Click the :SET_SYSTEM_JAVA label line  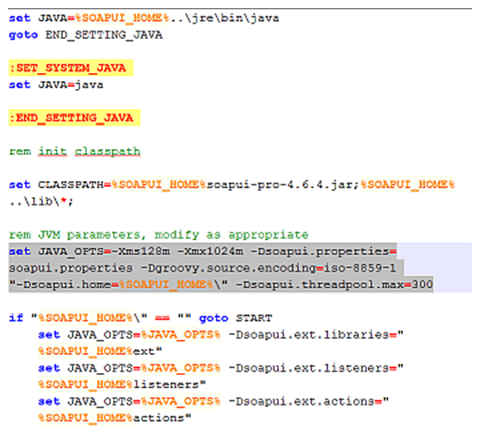click(71, 68)
